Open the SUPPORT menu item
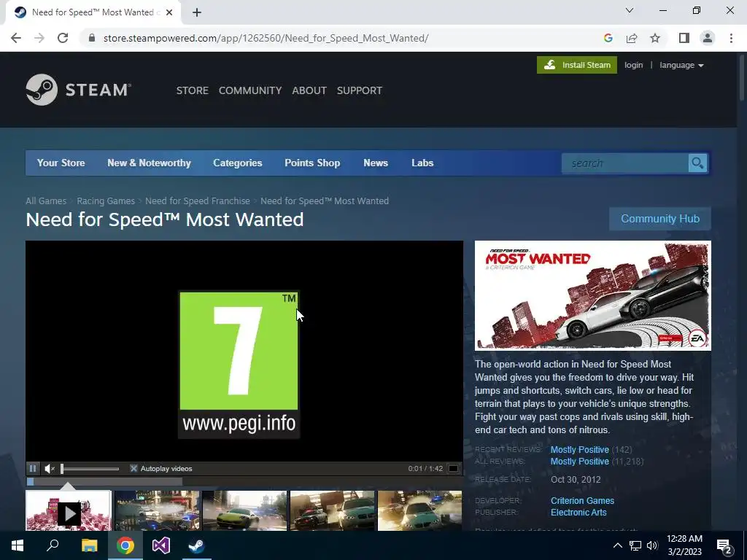Screen dimensions: 747x560 pos(359,90)
